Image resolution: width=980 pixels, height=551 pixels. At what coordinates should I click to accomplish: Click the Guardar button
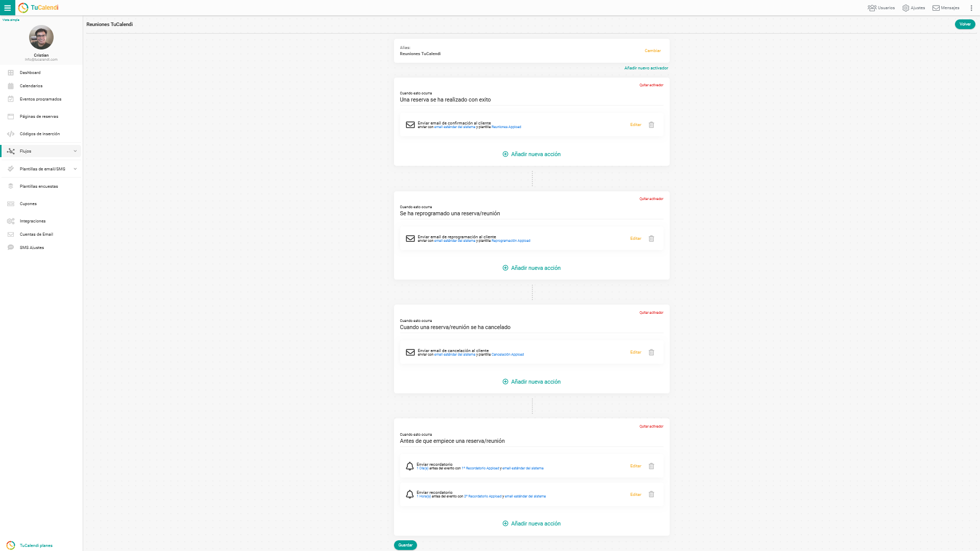point(405,545)
